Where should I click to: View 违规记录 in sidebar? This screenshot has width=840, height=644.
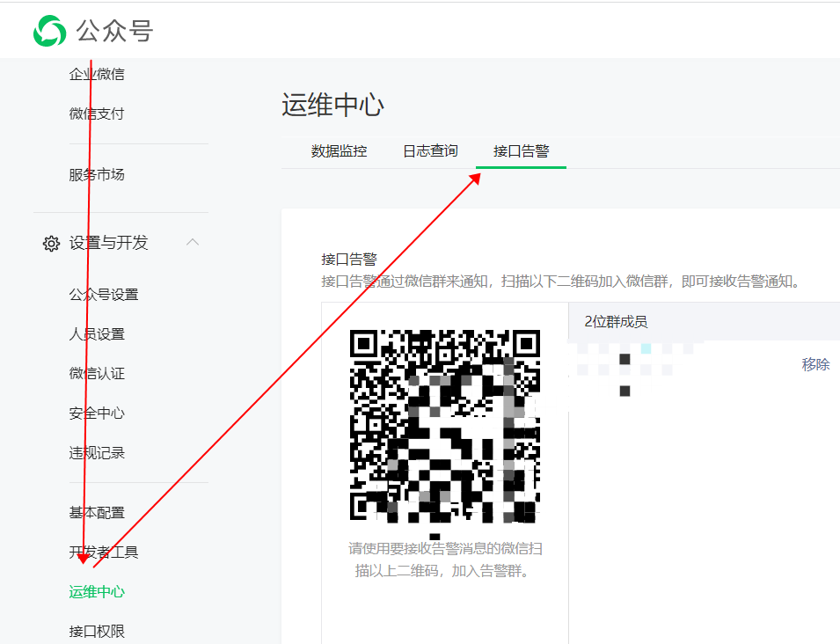[x=97, y=453]
